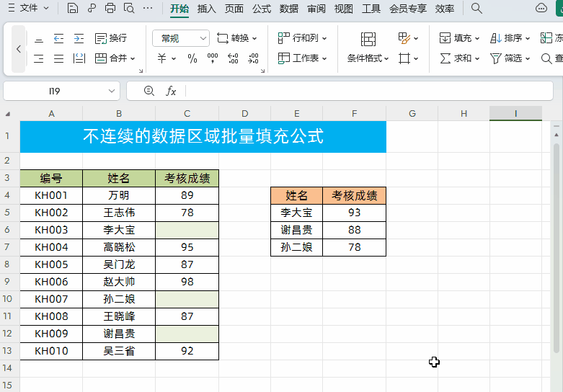The width and height of the screenshot is (563, 392).
Task: Select title cell 不连续的数据区域批量填充公式
Action: 203,136
